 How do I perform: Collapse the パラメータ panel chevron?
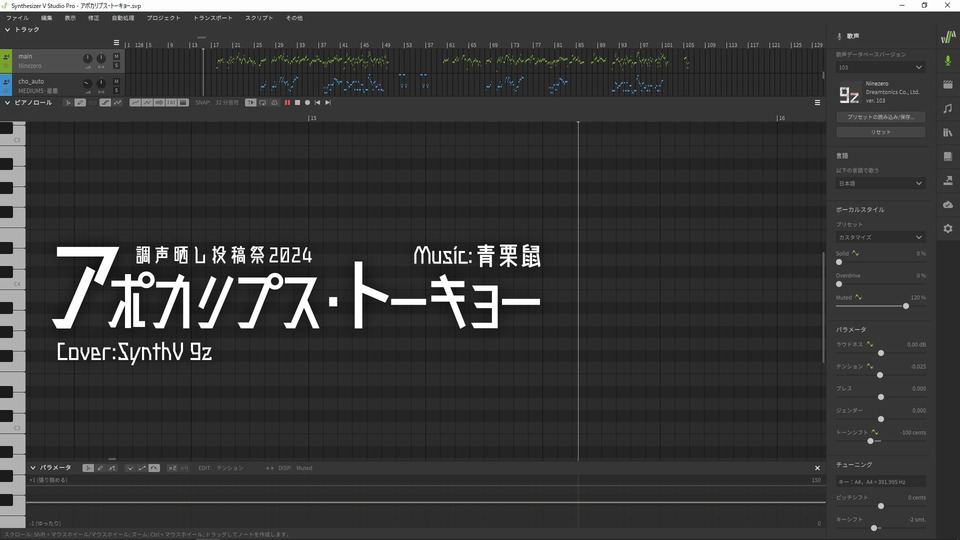point(33,468)
